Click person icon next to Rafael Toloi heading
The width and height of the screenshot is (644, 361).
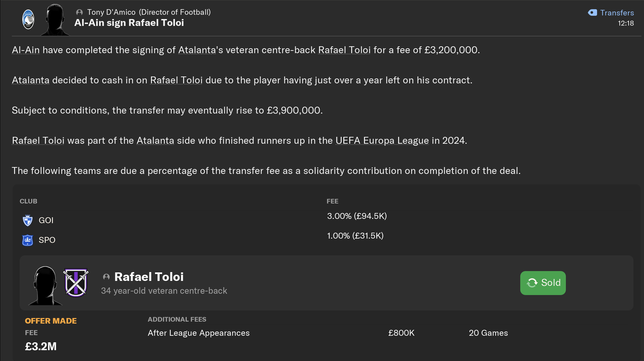click(106, 277)
